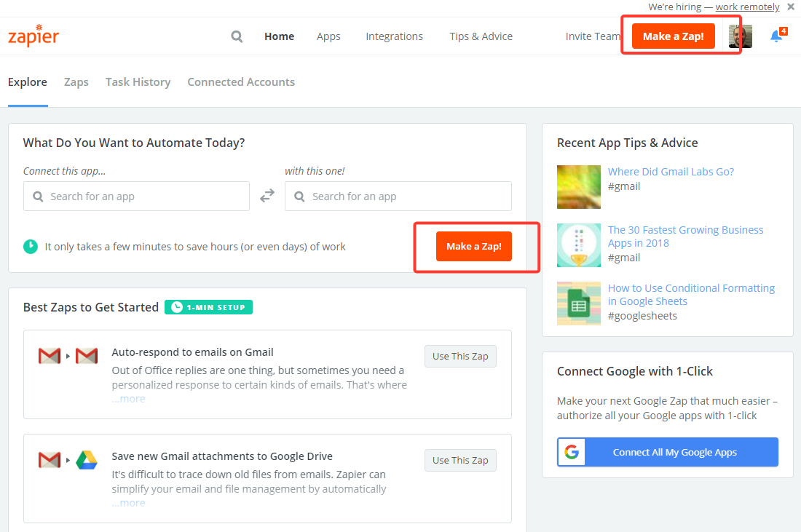Click first Gmail icon in Auto-respond zap
801x532 pixels.
[x=50, y=356]
